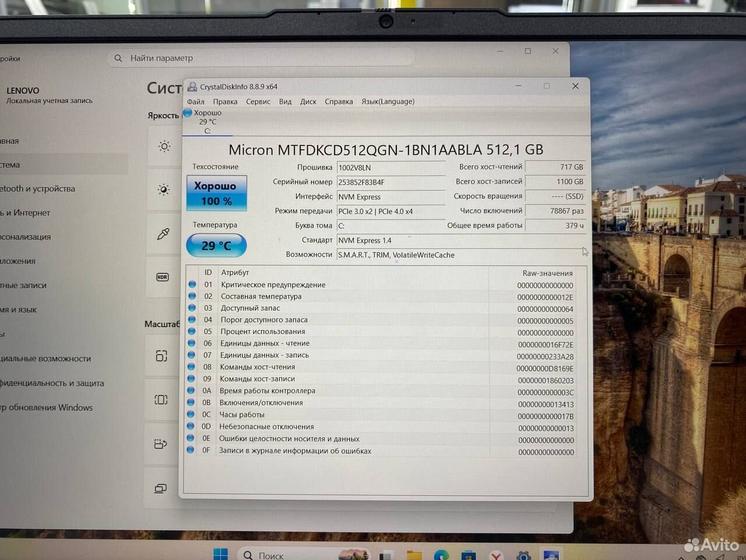The image size is (746, 560).
Task: Click the Атрибут column header
Action: coord(235,273)
